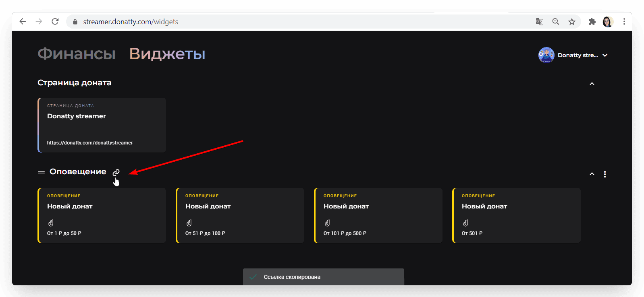Click the zoom magnifier icon in address bar
Viewport: 644px width, 297px height.
click(556, 22)
